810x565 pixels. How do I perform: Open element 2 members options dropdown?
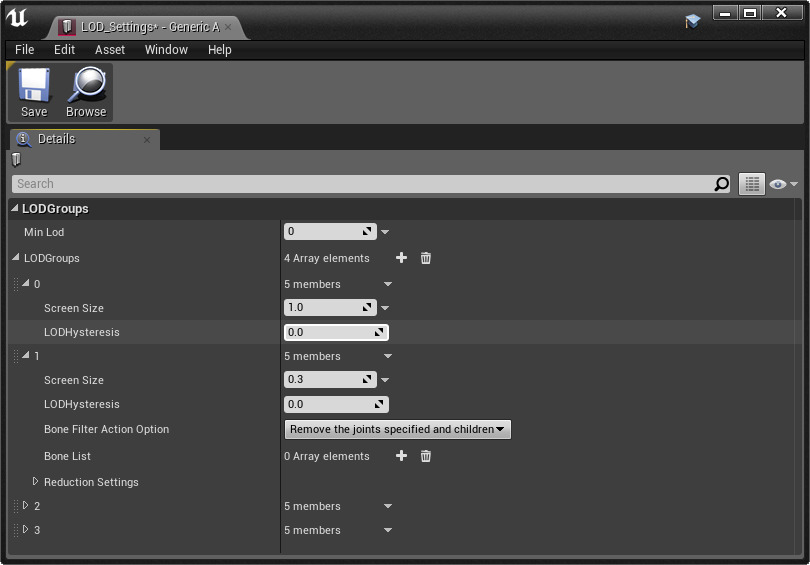[388, 506]
